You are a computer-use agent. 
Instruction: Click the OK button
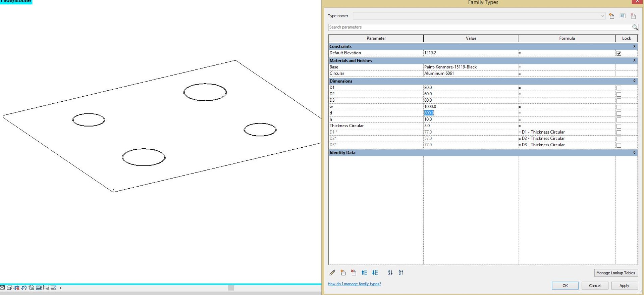click(565, 286)
